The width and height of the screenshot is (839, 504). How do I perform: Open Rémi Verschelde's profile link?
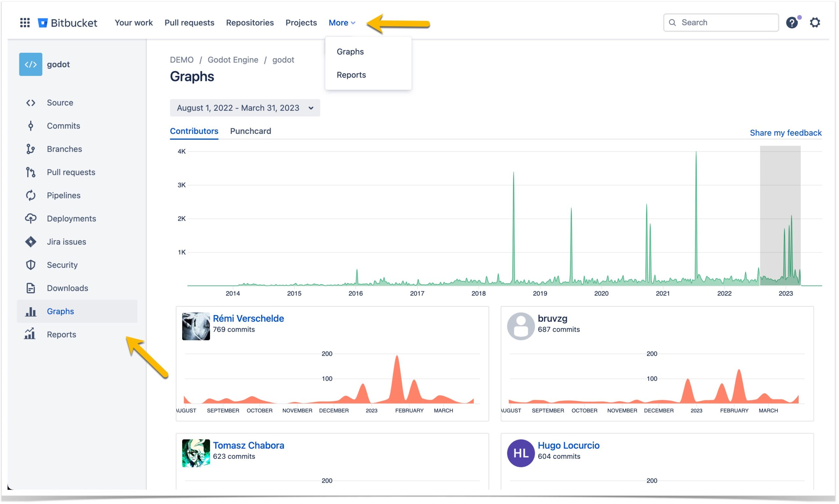(248, 318)
